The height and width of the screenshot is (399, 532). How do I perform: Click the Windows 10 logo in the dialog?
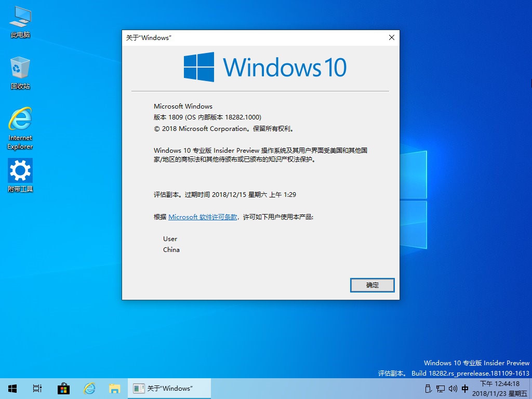pyautogui.click(x=265, y=67)
